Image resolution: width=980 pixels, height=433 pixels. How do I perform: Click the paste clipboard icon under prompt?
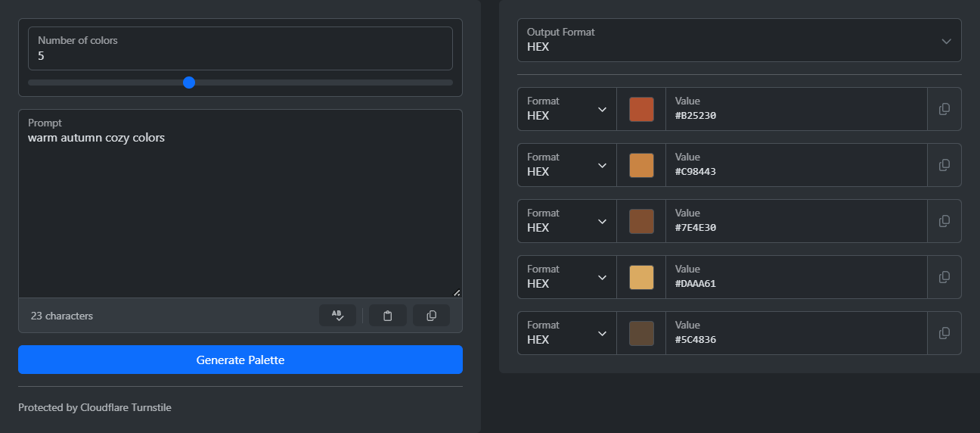388,316
